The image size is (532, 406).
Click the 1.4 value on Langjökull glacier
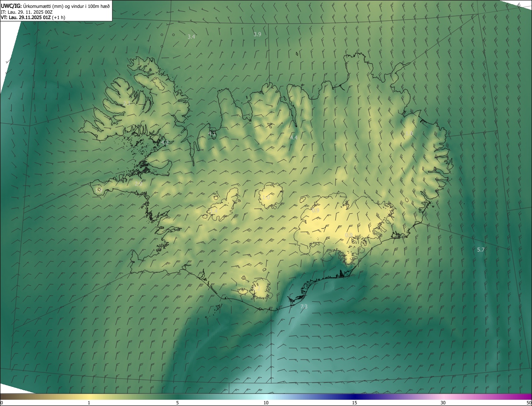214,211
